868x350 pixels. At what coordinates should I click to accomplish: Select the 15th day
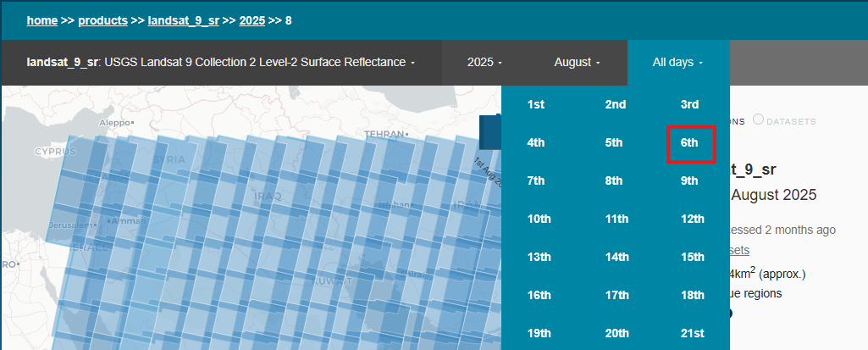(x=693, y=258)
